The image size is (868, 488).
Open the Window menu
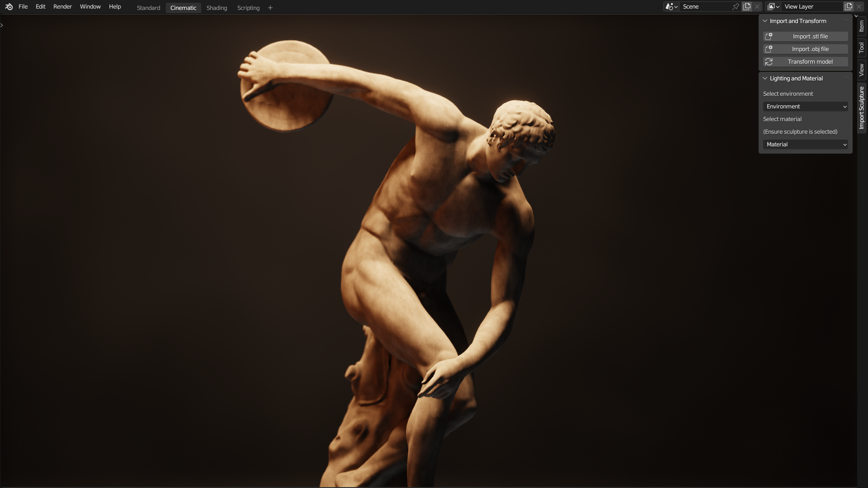(90, 7)
